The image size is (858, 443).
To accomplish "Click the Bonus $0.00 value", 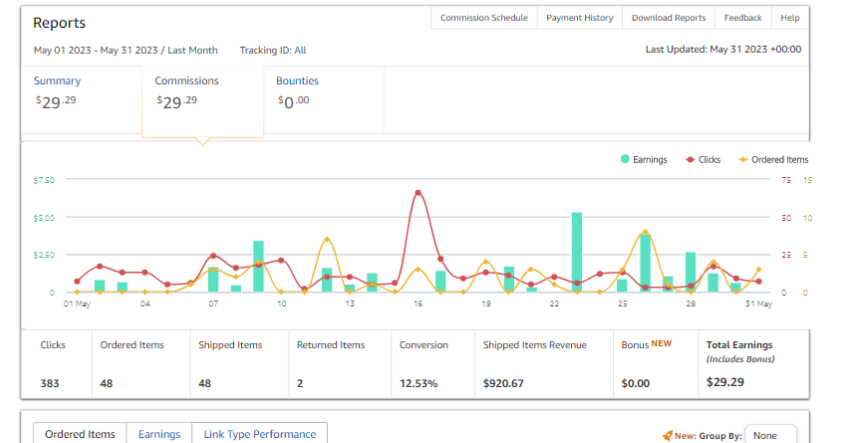I will click(x=636, y=383).
